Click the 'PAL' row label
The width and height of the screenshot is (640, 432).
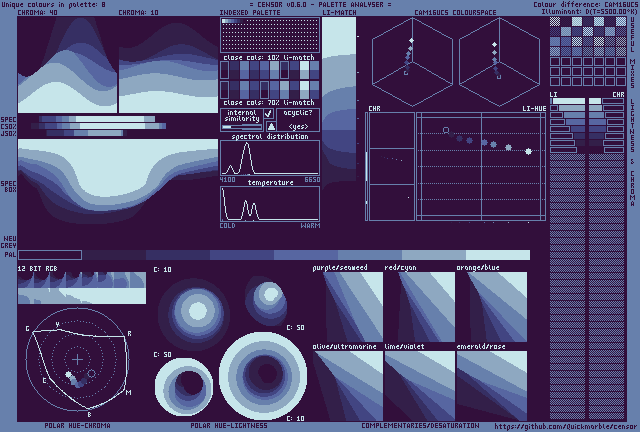(x=10, y=255)
